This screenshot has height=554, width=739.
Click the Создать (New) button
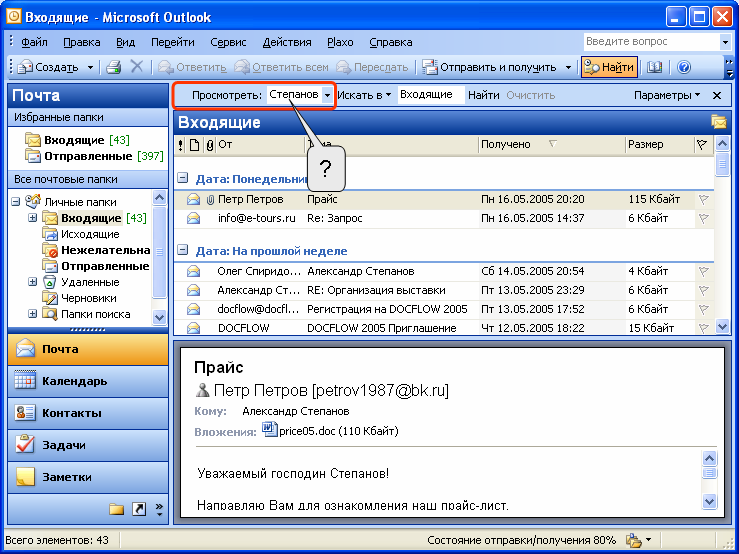coord(49,67)
